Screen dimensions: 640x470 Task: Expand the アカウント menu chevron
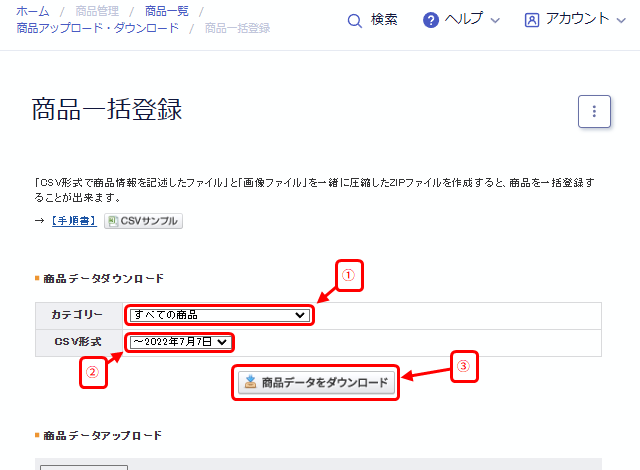pos(623,20)
